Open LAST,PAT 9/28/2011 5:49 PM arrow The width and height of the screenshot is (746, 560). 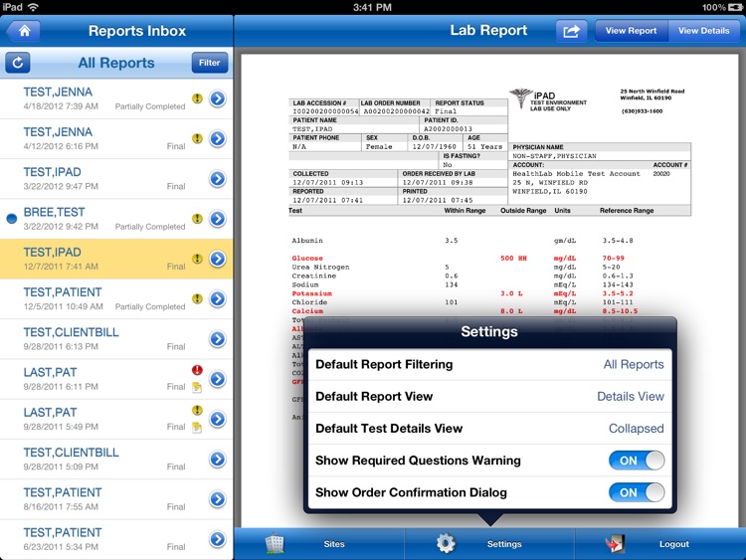[x=218, y=419]
